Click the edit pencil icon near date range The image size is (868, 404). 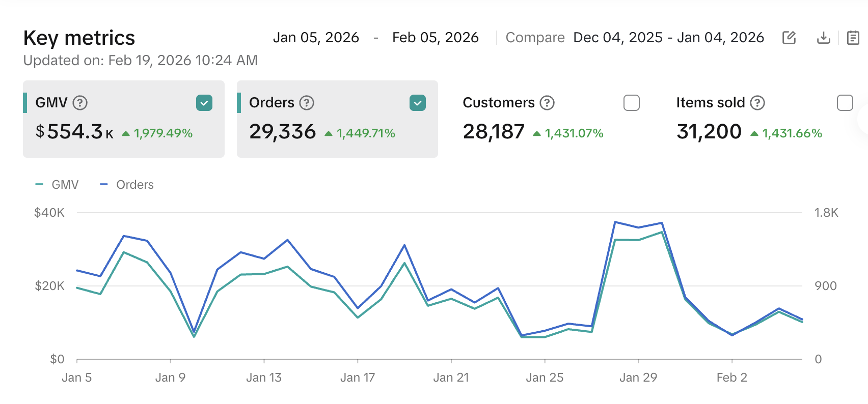(x=789, y=38)
